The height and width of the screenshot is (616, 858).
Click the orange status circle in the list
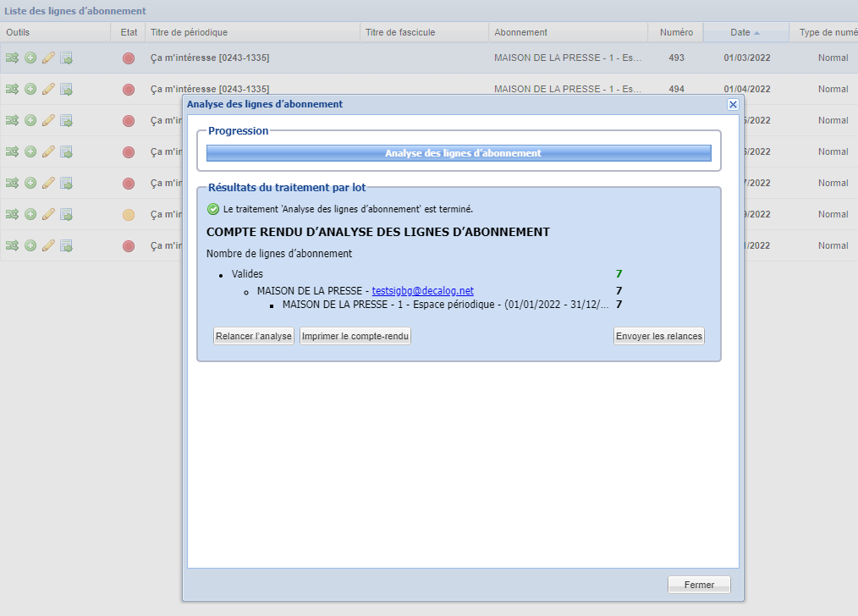pos(129,215)
